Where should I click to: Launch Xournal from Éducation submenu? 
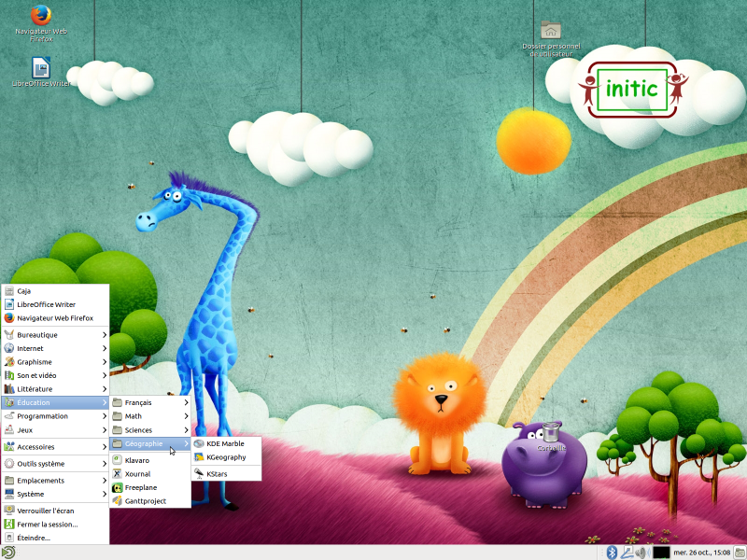[x=150, y=474]
